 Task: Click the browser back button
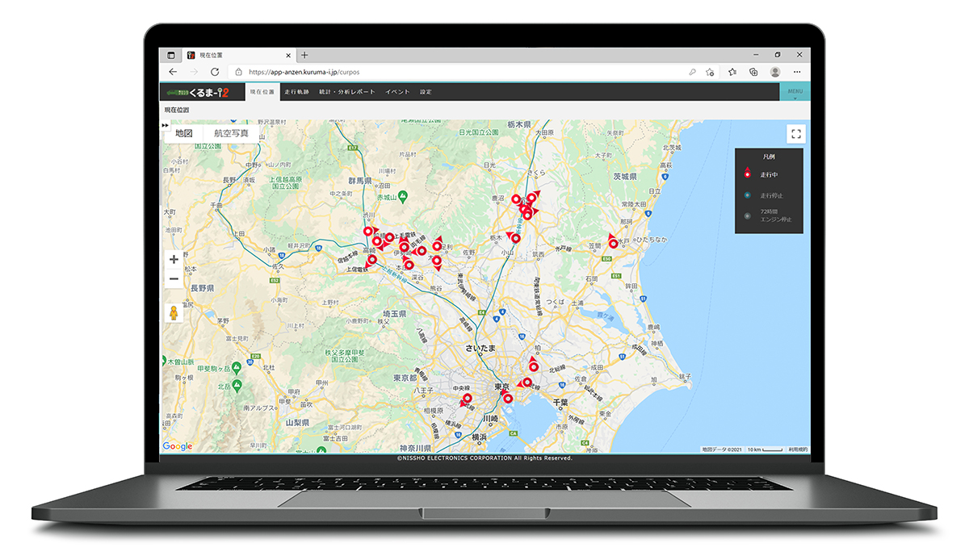pyautogui.click(x=173, y=72)
